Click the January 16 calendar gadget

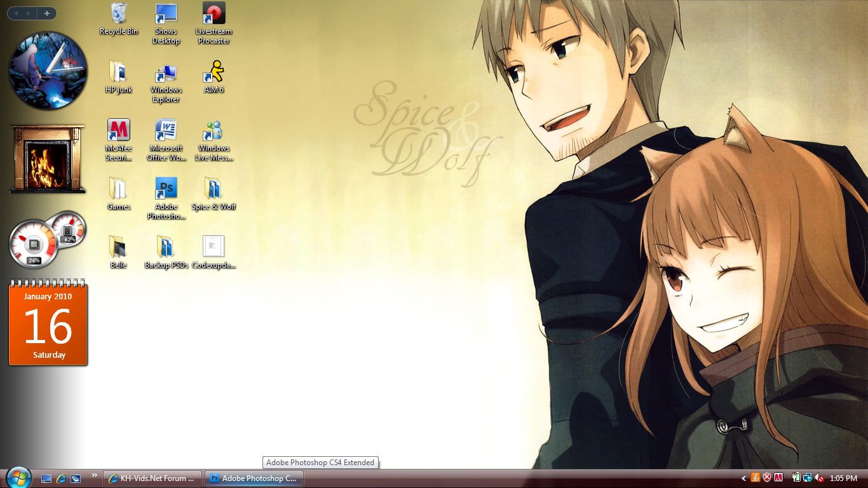[48, 323]
